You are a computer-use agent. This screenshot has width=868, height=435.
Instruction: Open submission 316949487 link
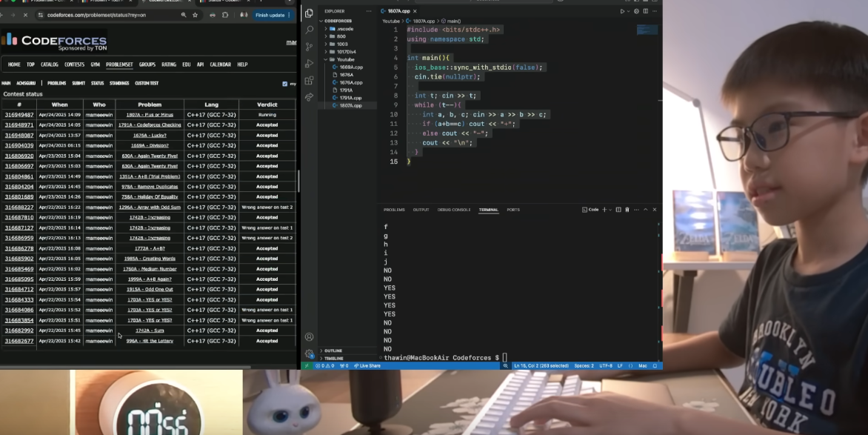coord(19,115)
